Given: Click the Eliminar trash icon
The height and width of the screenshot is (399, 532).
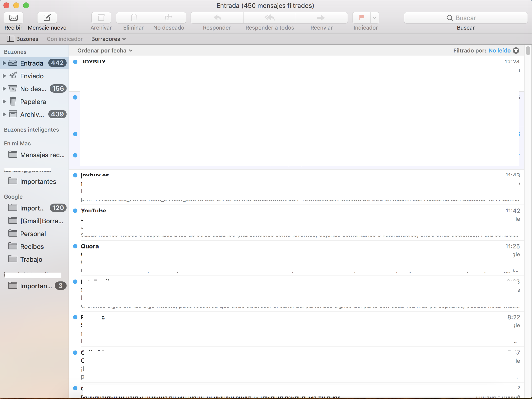Looking at the screenshot, I should 134,18.
